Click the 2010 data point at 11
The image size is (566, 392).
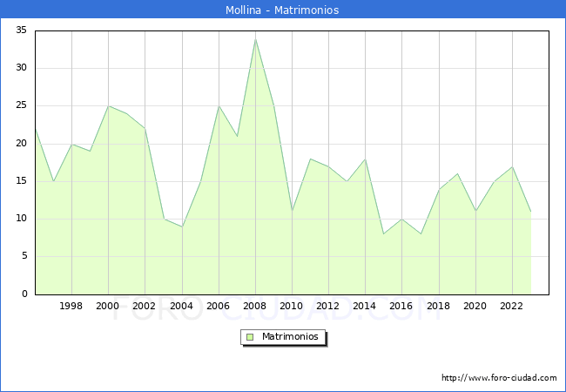(292, 212)
